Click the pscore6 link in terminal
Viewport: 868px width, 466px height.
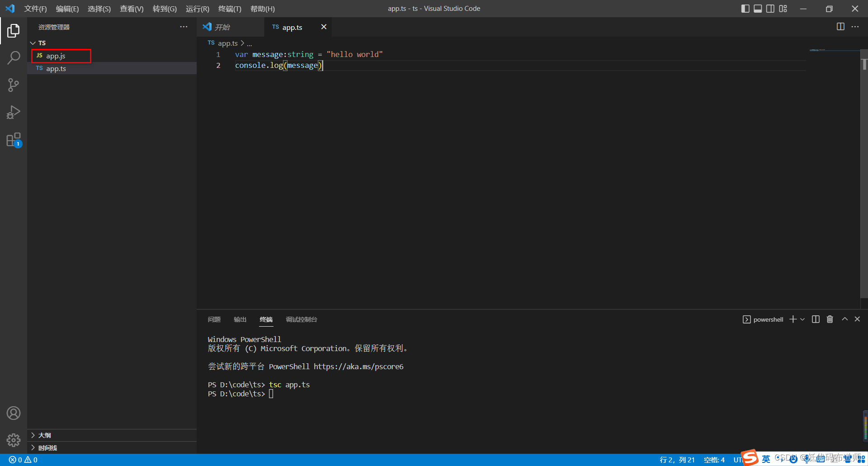tap(359, 366)
